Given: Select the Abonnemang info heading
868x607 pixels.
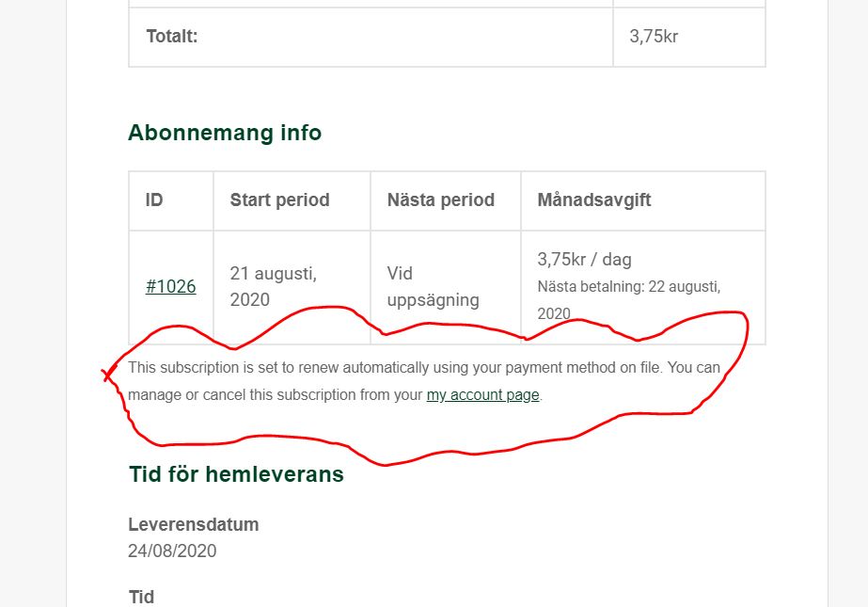Looking at the screenshot, I should tap(225, 133).
